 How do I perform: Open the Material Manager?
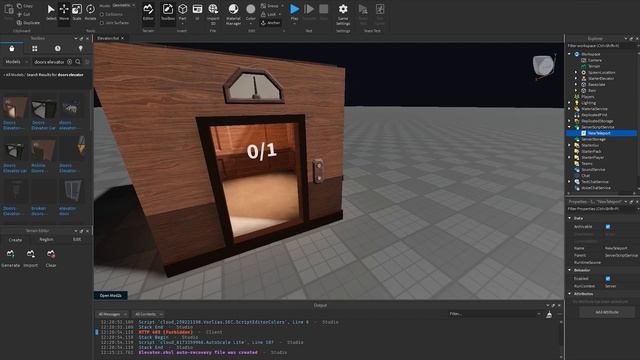tap(233, 14)
